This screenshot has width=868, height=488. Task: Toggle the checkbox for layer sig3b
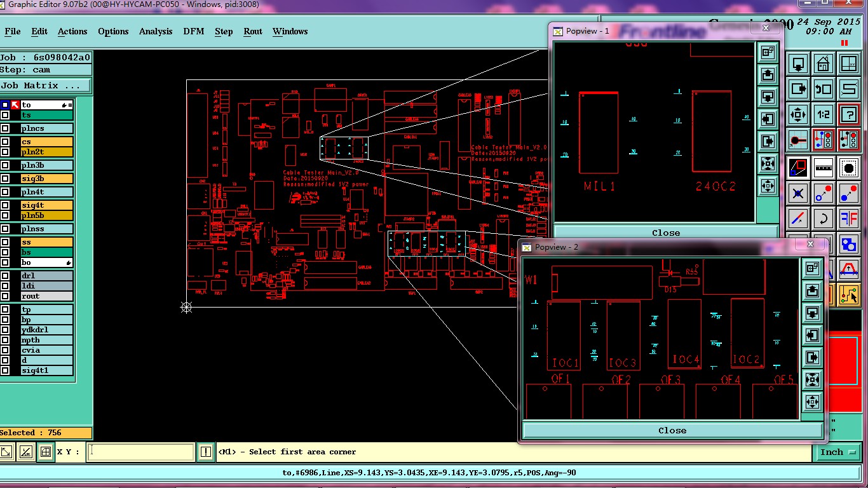click(5, 179)
